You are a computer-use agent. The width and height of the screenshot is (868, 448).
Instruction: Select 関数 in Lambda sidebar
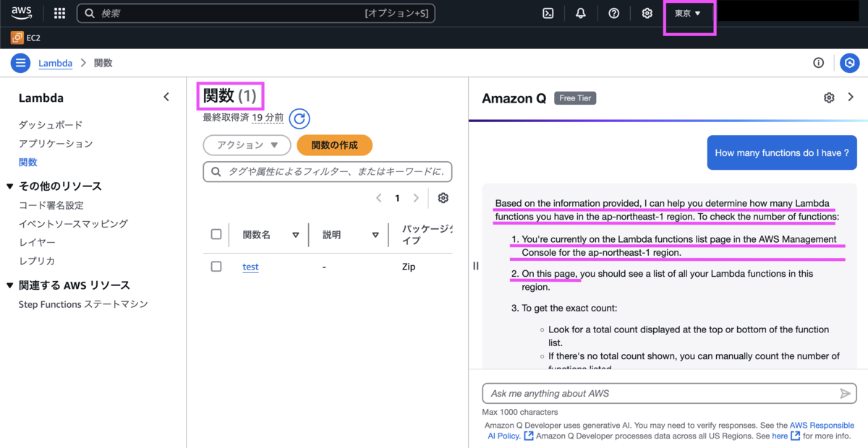[28, 163]
